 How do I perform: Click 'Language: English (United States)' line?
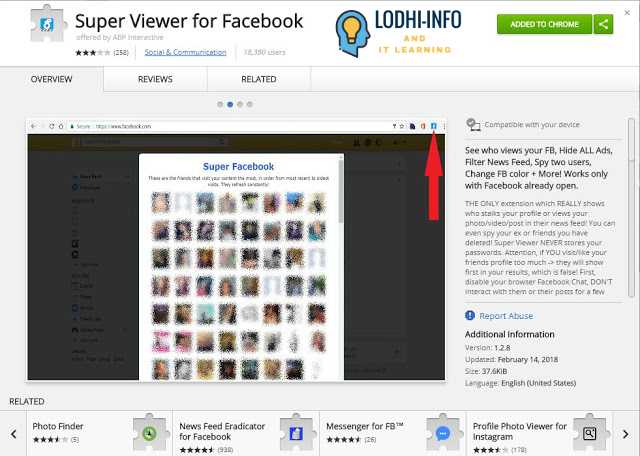(x=520, y=383)
